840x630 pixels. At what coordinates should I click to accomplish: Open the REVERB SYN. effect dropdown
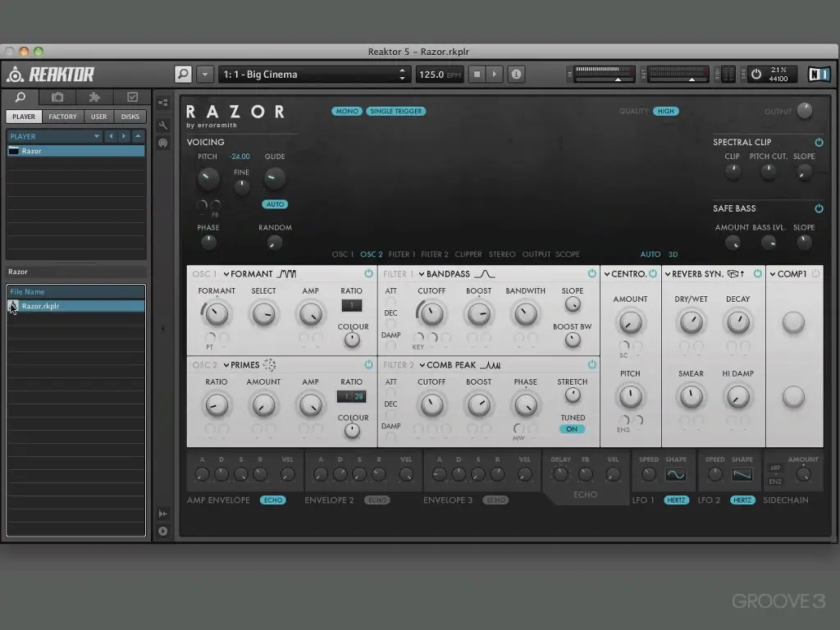694,274
